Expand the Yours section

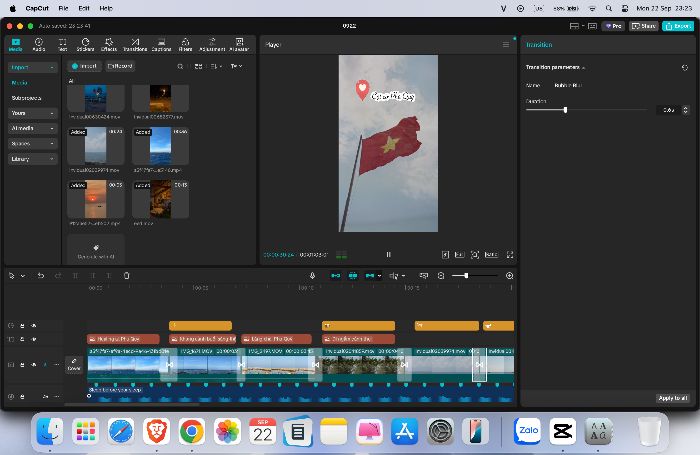(x=33, y=113)
